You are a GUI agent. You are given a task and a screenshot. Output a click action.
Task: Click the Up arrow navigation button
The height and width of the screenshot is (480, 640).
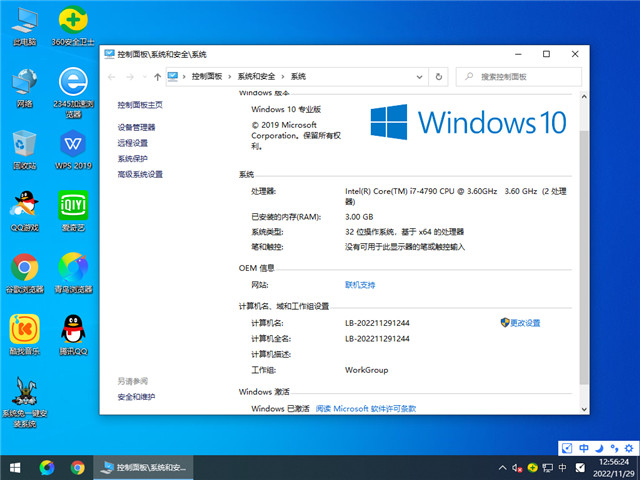point(158,76)
